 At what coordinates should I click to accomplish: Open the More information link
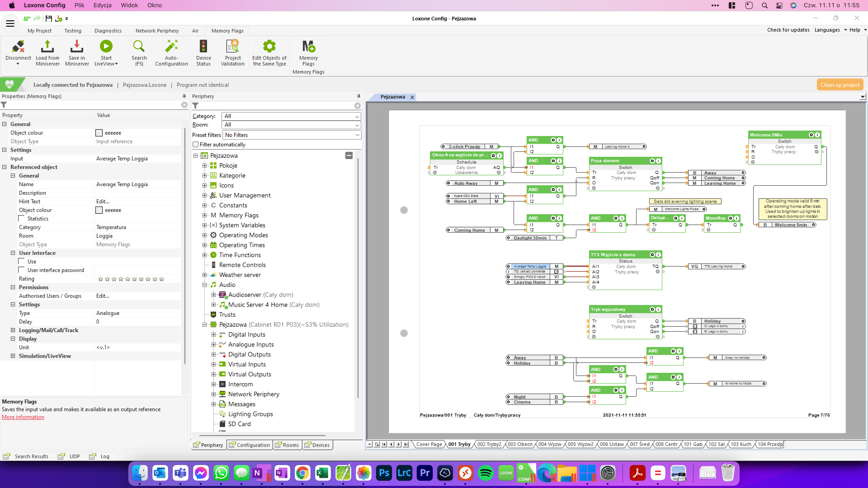[x=23, y=417]
